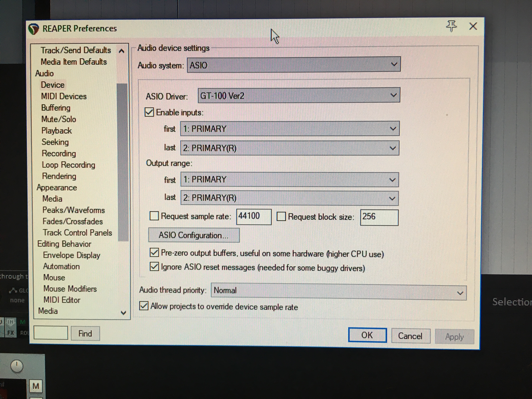Open the Buffering preferences page
Screen dimensions: 532x399
pyautogui.click(x=56, y=108)
